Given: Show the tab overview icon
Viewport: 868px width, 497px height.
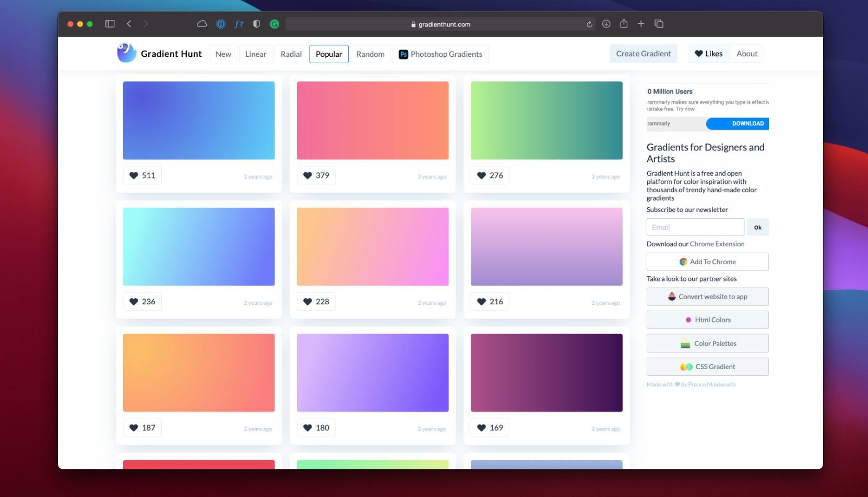Looking at the screenshot, I should pos(659,24).
